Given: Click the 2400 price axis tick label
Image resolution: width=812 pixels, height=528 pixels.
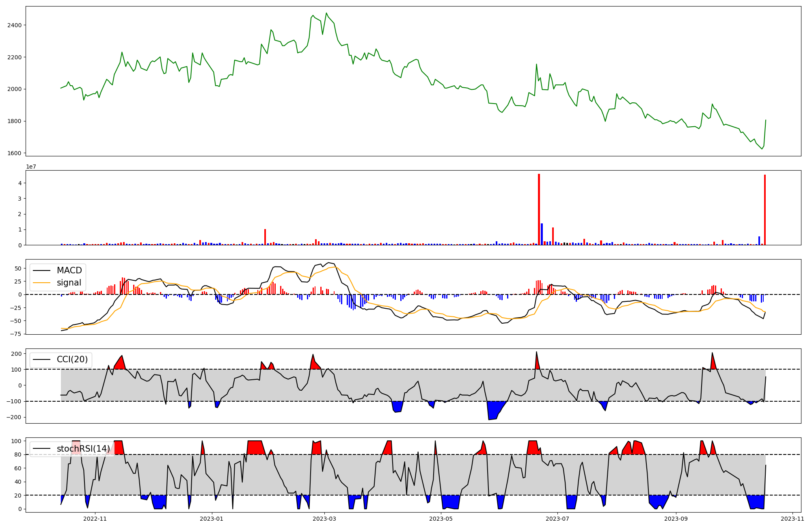Looking at the screenshot, I should click(15, 25).
